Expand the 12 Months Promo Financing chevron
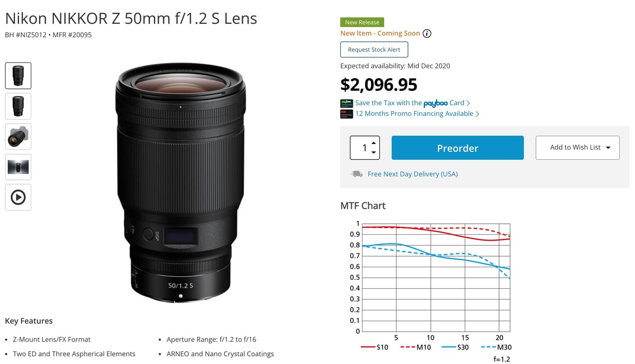This screenshot has width=635, height=364. [x=477, y=113]
